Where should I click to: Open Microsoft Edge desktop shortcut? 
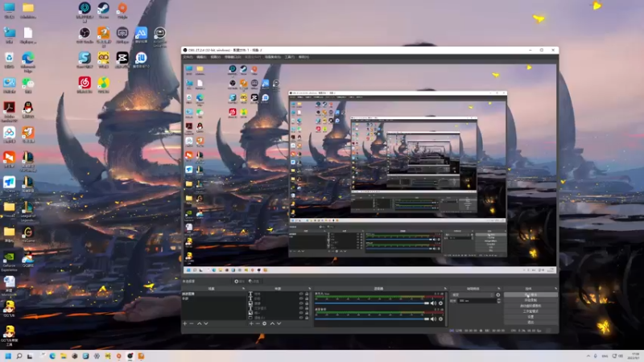coord(28,63)
